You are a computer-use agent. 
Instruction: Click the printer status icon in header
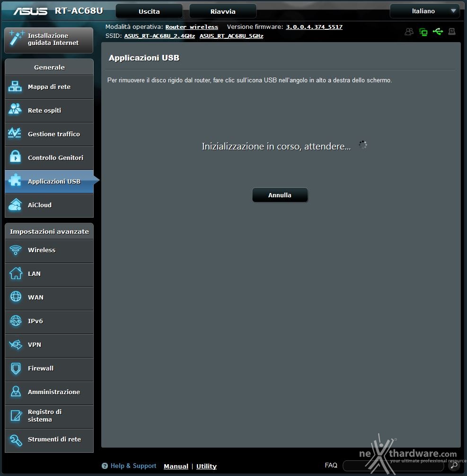(x=452, y=32)
